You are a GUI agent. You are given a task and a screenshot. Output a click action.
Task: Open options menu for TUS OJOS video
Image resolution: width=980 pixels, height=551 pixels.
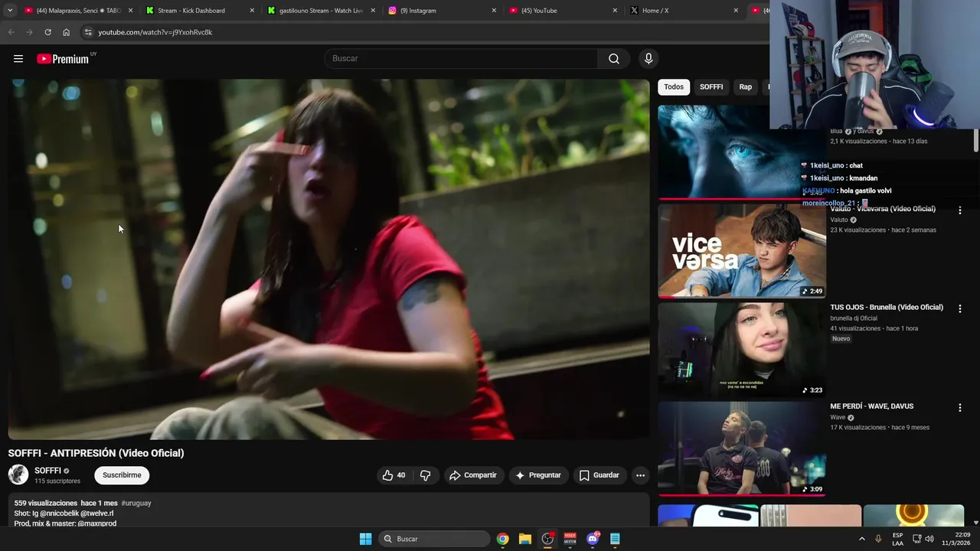959,308
